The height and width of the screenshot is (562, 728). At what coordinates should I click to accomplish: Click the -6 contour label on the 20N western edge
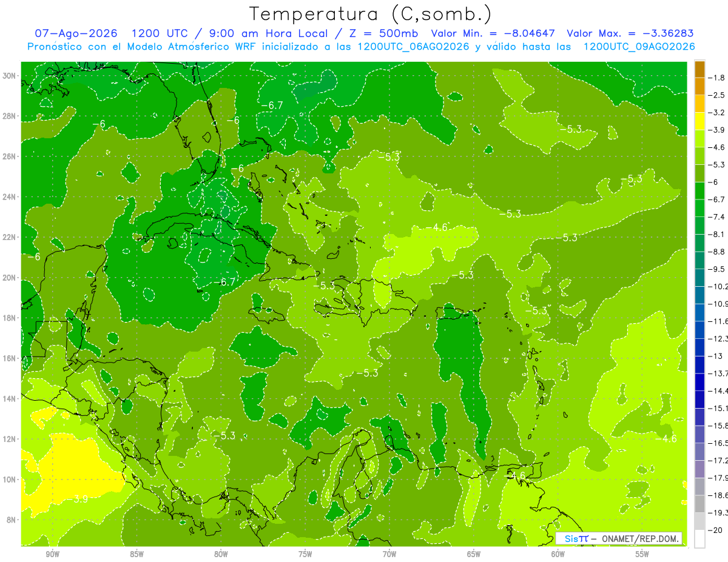[34, 257]
